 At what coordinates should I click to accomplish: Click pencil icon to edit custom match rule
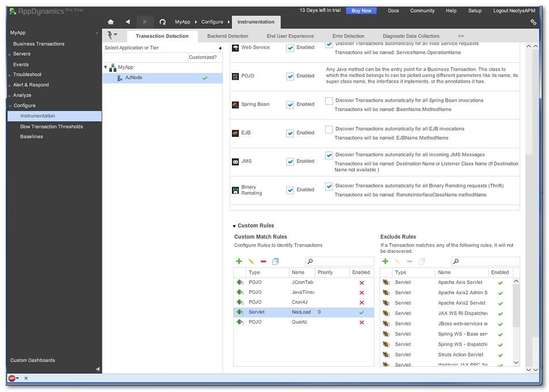pyautogui.click(x=251, y=262)
